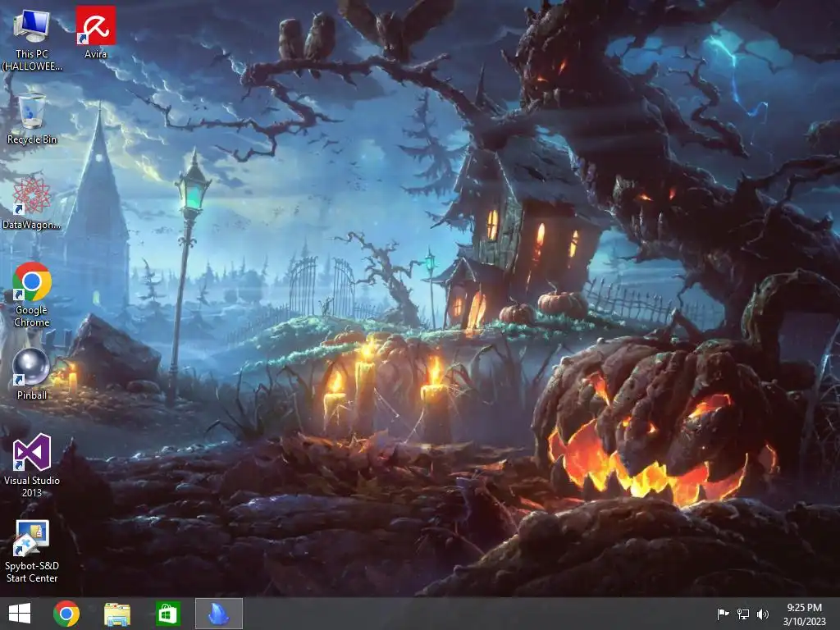Image resolution: width=840 pixels, height=630 pixels.
Task: Launch Chrome from the taskbar
Action: pos(66,614)
